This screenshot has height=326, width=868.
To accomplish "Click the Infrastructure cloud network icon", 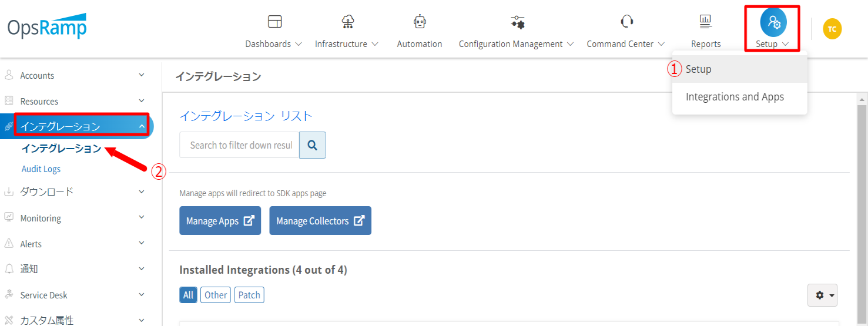I will (x=347, y=22).
